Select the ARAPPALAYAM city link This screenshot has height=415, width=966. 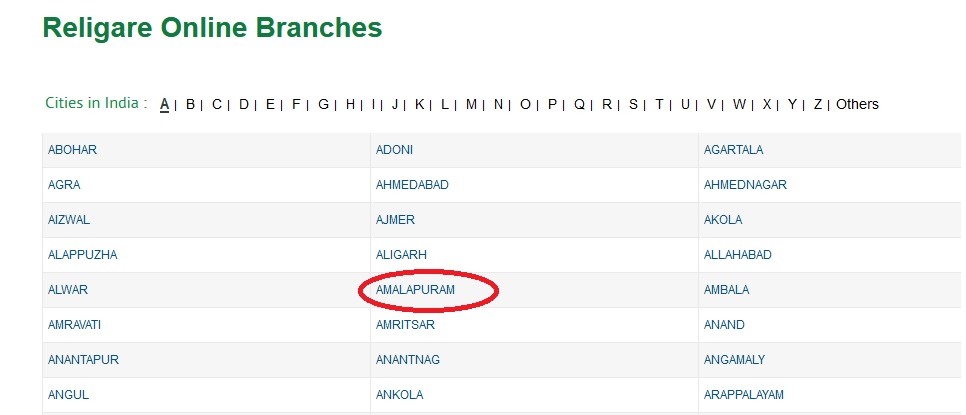pos(743,395)
